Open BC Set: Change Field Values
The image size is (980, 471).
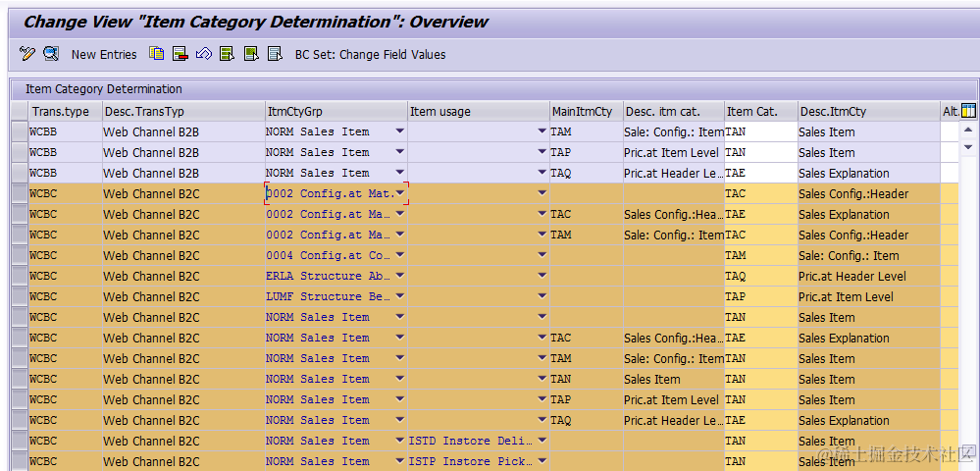(370, 54)
